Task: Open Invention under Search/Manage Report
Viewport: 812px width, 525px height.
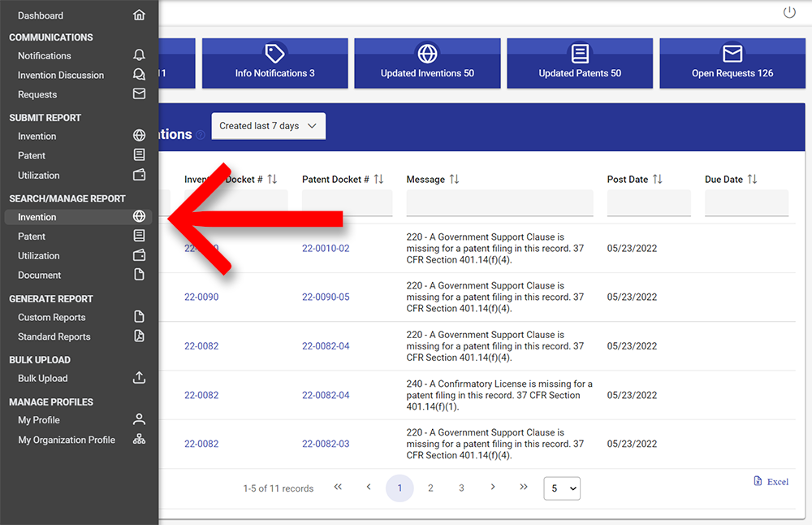Action: tap(37, 217)
